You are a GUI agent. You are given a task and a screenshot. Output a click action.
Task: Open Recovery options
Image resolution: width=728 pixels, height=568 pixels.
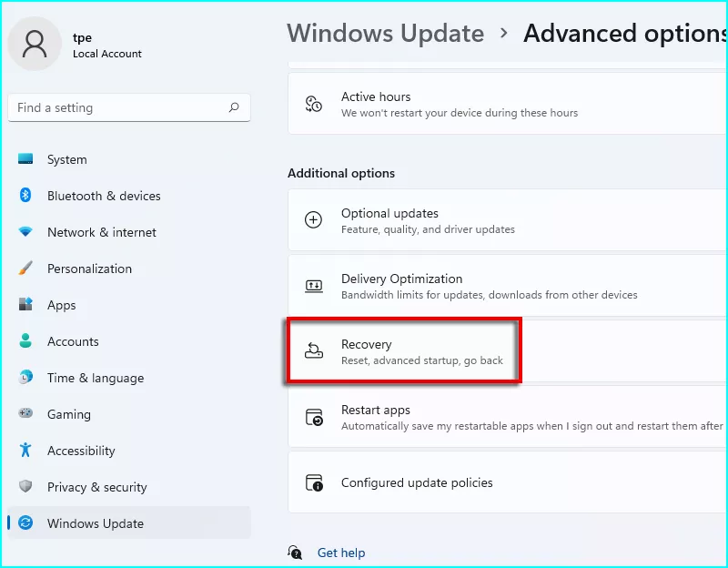click(508, 351)
